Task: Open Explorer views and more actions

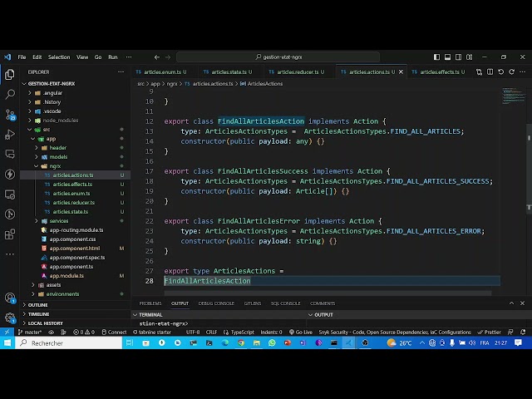Action: (121, 72)
